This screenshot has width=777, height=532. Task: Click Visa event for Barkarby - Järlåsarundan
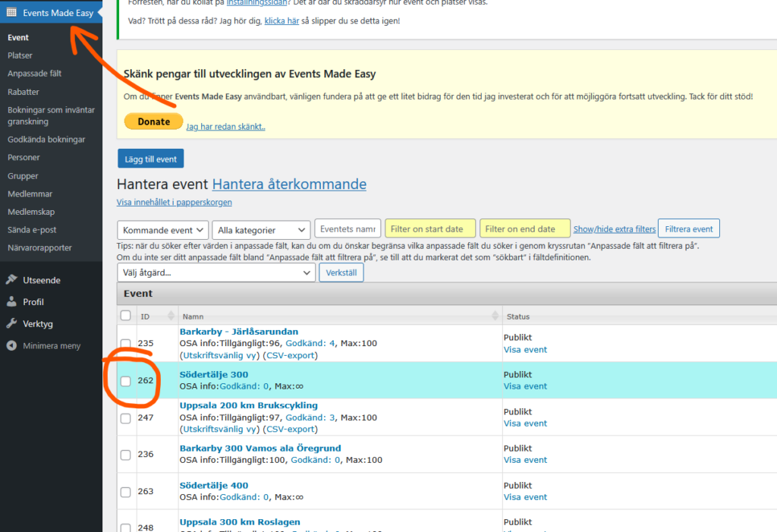pos(525,350)
